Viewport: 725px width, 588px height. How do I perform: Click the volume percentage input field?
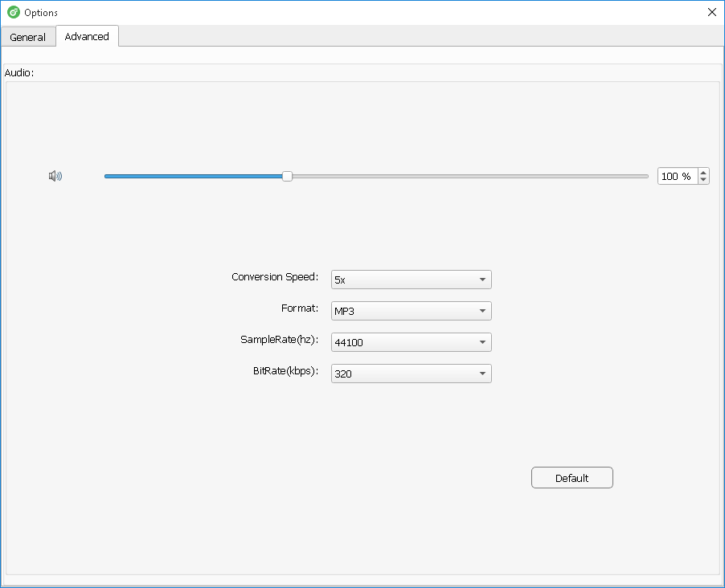pos(678,176)
